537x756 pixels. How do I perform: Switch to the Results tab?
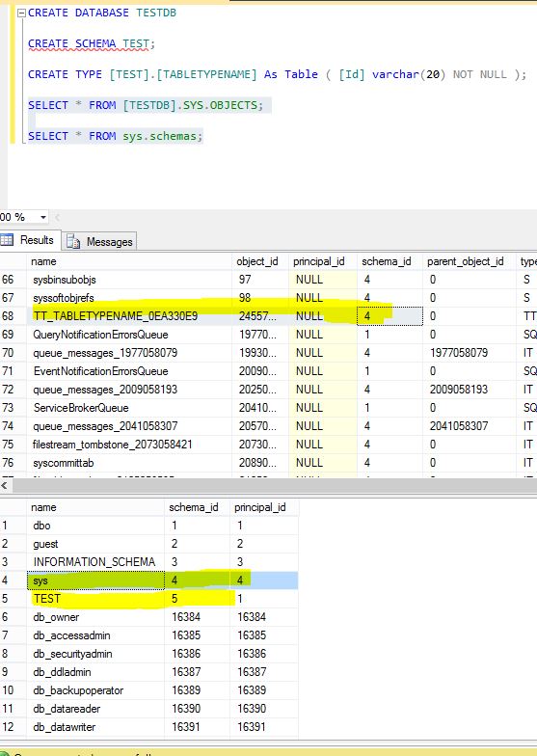29,240
